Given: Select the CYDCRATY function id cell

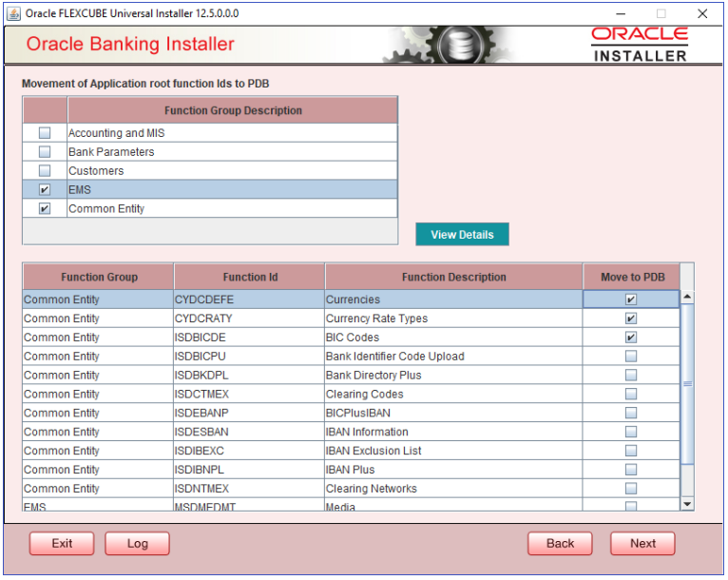Looking at the screenshot, I should coord(249,319).
